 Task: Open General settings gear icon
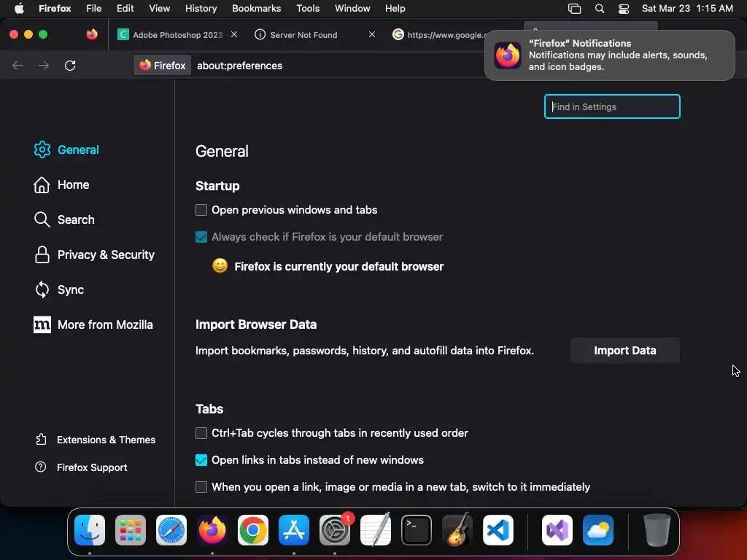point(42,149)
